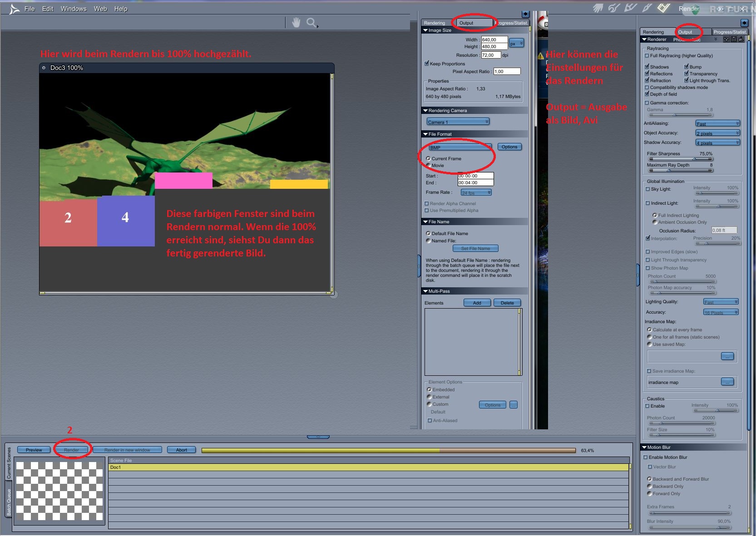
Task: Open the Storyboard room pencil icon
Action: pyautogui.click(x=631, y=8)
